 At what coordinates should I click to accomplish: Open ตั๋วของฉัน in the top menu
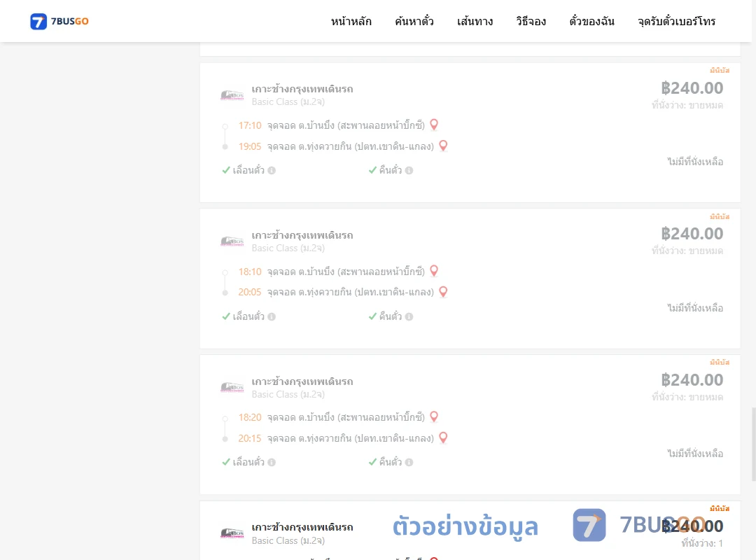click(591, 21)
